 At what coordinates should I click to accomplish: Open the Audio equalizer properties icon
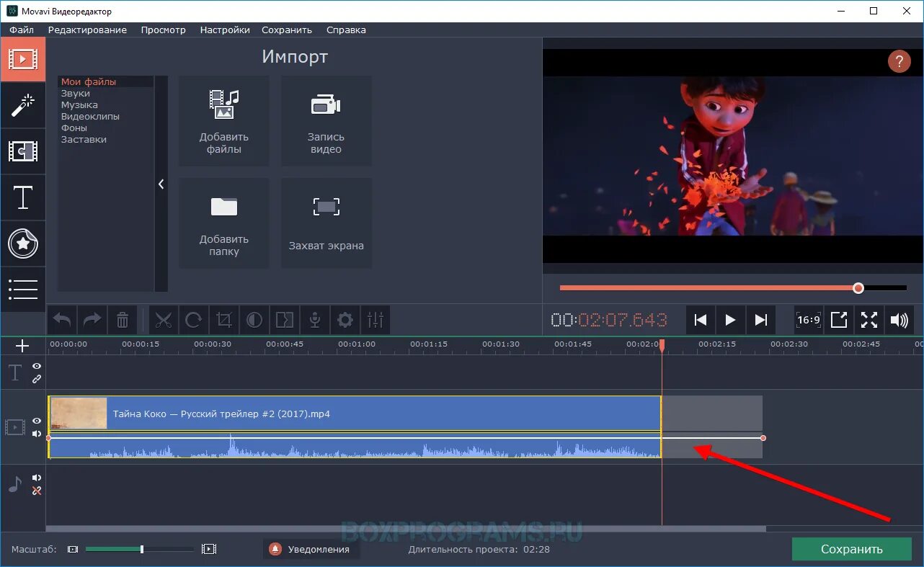coord(376,320)
